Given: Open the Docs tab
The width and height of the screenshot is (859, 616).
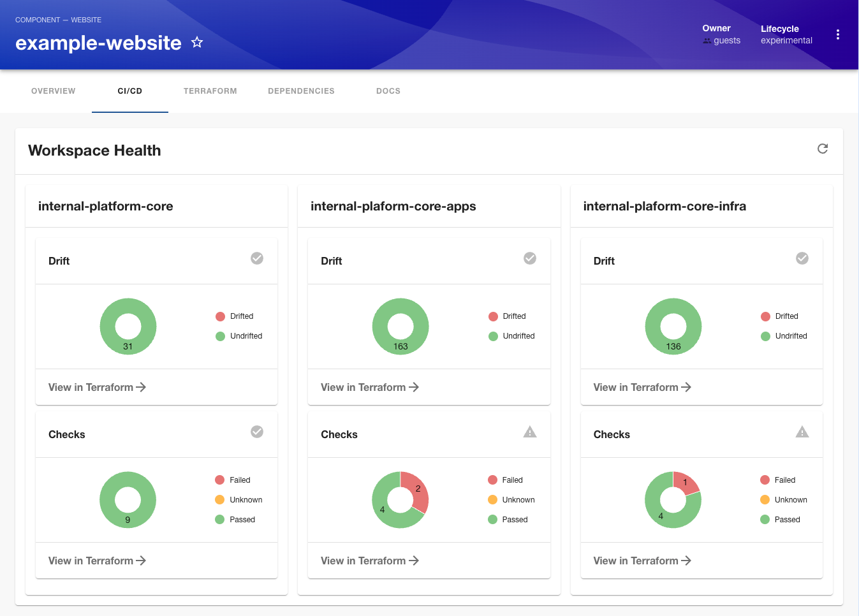Looking at the screenshot, I should tap(388, 91).
